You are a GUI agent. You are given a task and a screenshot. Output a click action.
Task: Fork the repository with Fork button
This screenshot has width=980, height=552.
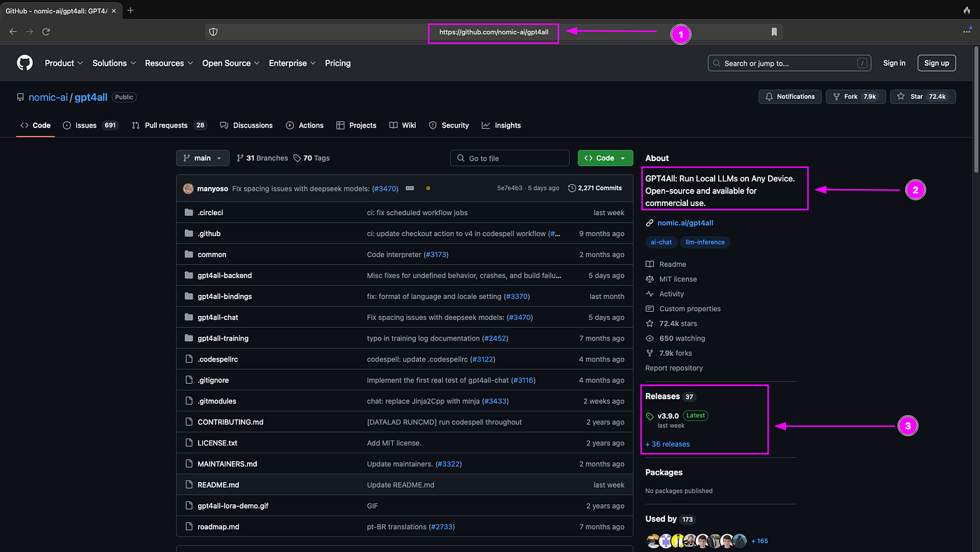[855, 97]
